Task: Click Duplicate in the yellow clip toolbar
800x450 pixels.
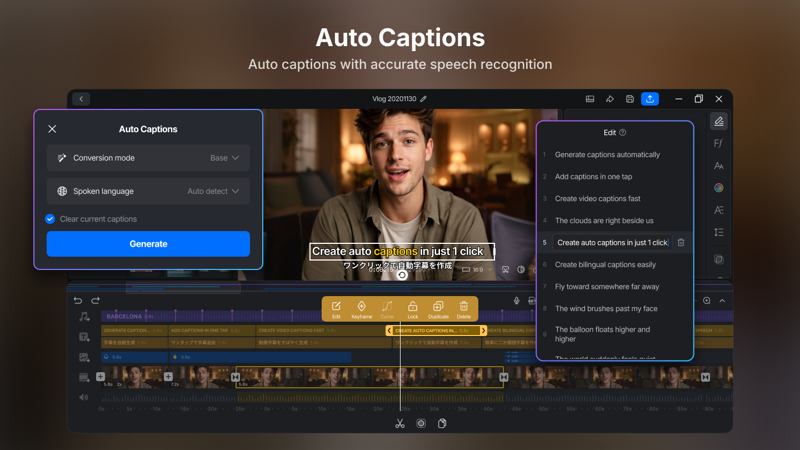Action: click(x=438, y=309)
